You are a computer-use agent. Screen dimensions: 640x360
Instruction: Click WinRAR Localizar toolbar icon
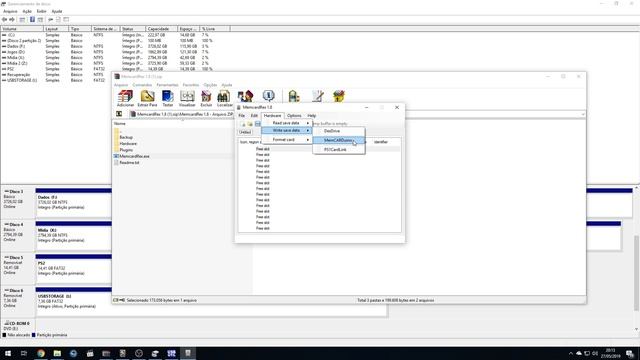click(x=224, y=98)
